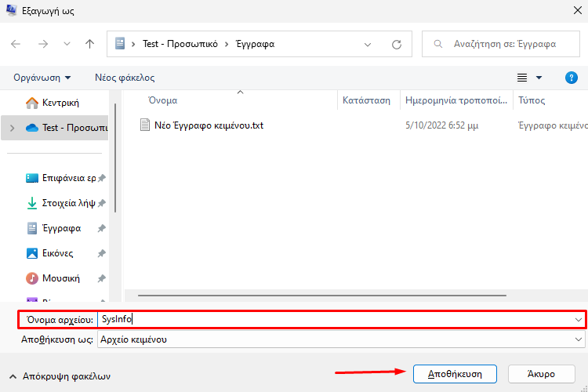Open Έγγραφα in the sidebar

coord(53,228)
